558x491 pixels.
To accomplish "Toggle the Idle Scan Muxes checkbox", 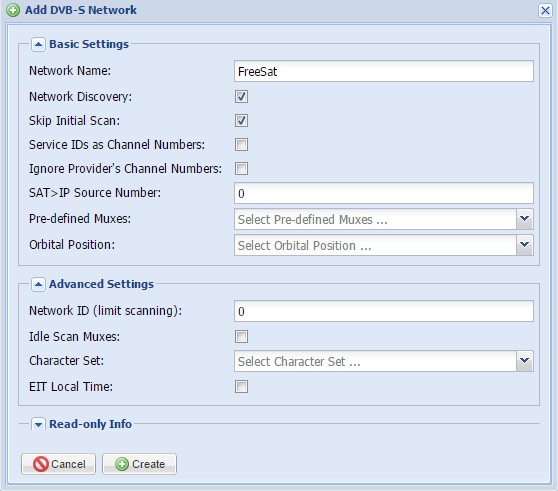I will click(241, 337).
